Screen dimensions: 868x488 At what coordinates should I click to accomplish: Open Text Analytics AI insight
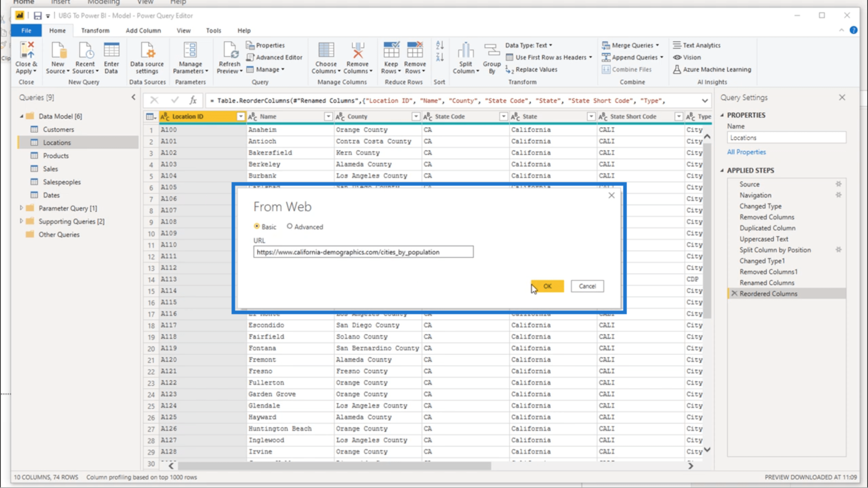(x=696, y=45)
